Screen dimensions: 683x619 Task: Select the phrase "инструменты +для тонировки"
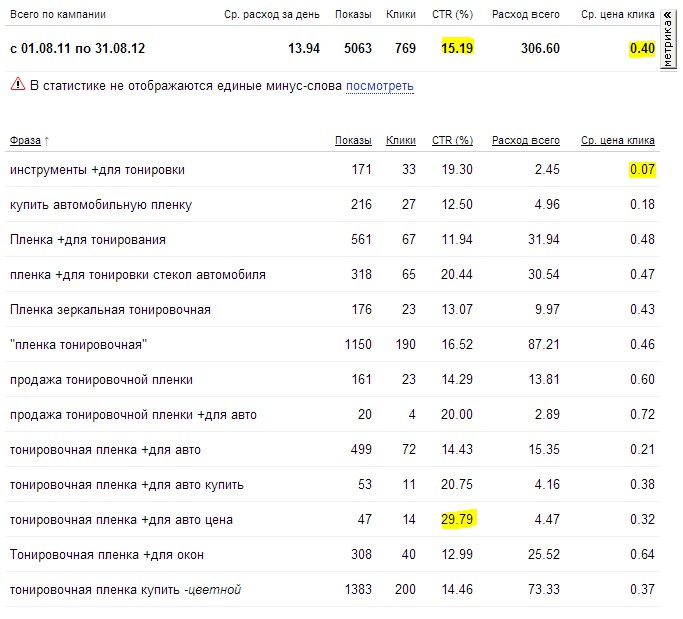97,170
